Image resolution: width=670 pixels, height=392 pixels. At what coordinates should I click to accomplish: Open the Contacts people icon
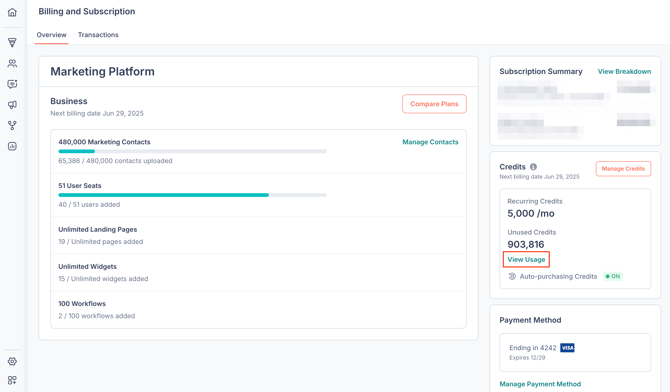tap(12, 63)
